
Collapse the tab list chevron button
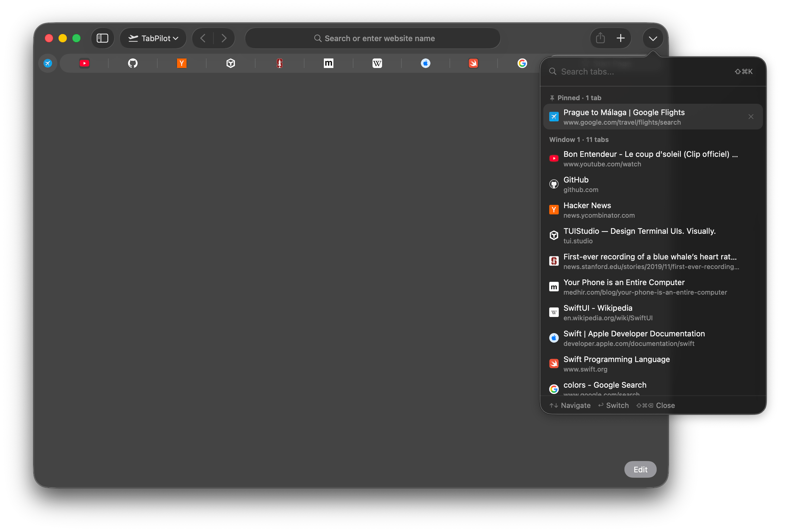click(653, 38)
